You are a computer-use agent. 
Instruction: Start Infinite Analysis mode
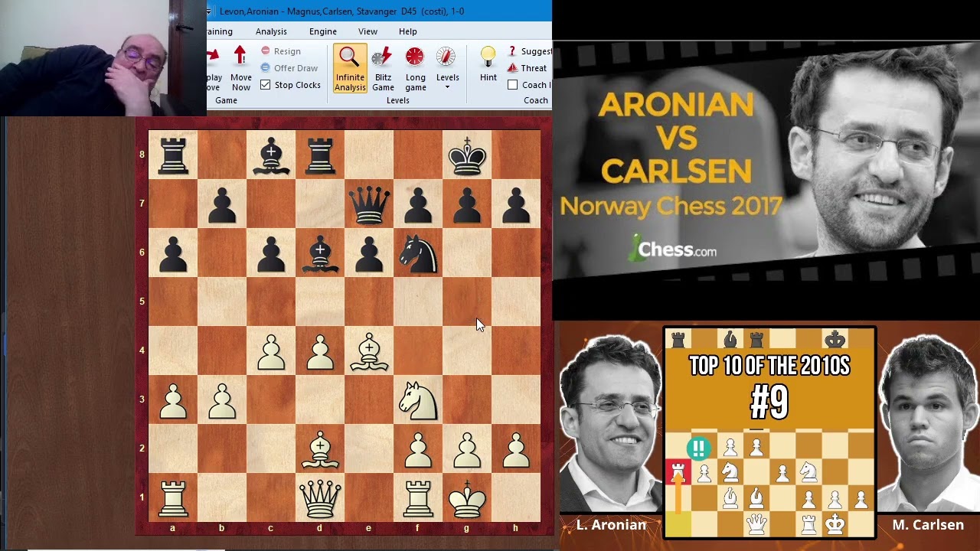[x=350, y=69]
